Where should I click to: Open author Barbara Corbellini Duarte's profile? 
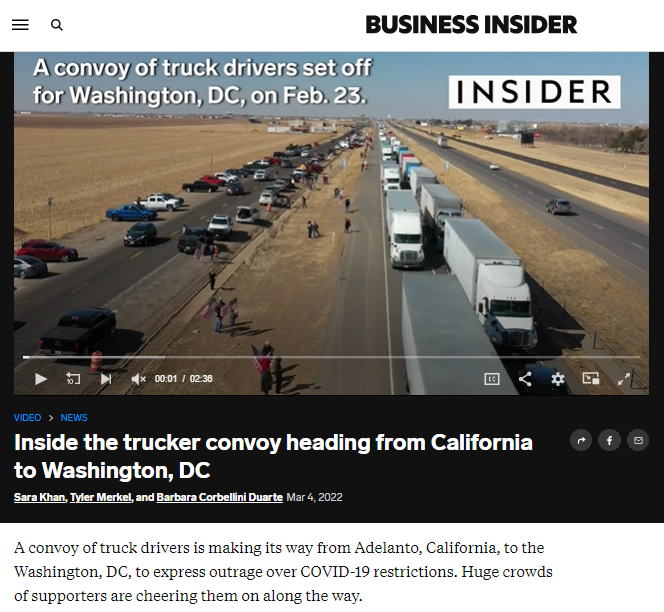click(220, 497)
